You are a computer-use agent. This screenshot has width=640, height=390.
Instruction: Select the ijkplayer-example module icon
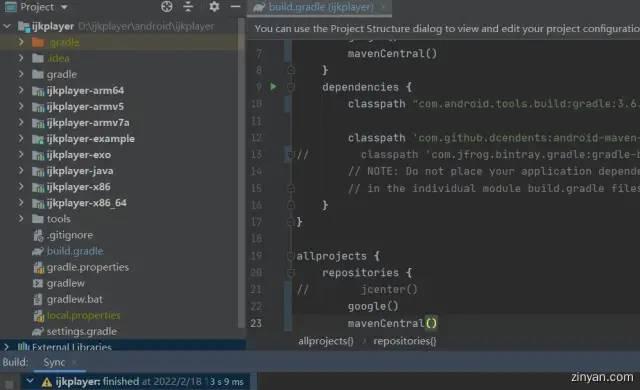38,139
